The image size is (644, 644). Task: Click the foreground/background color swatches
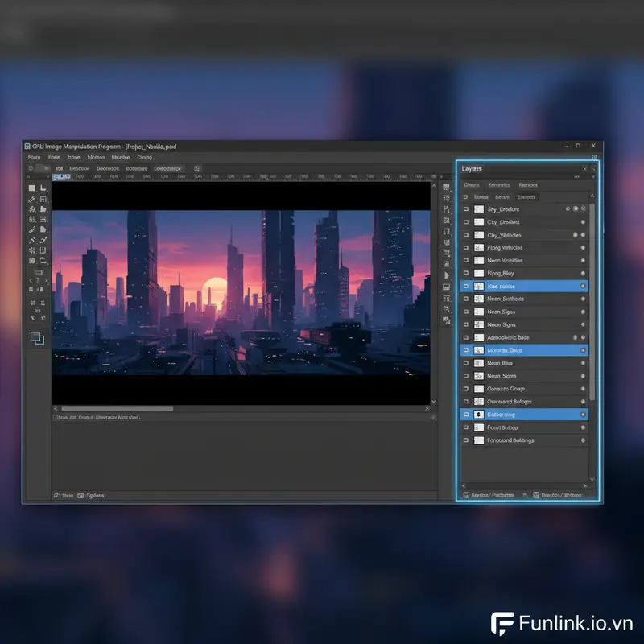click(38, 339)
